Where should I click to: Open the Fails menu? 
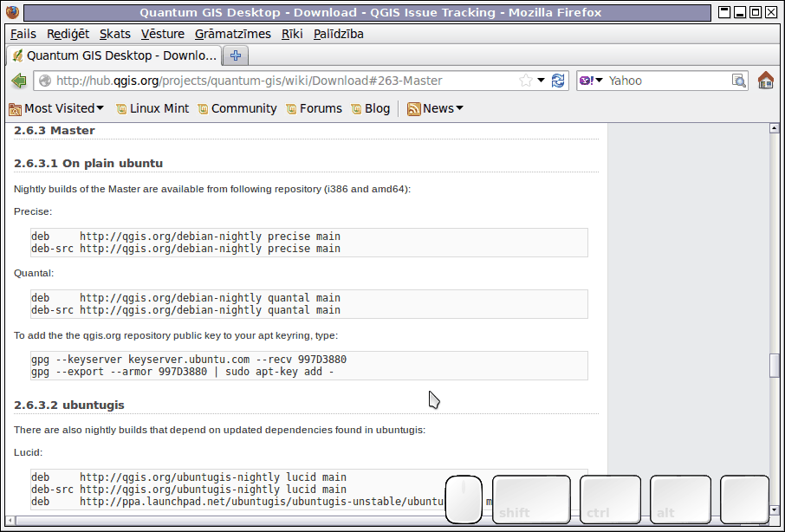23,34
